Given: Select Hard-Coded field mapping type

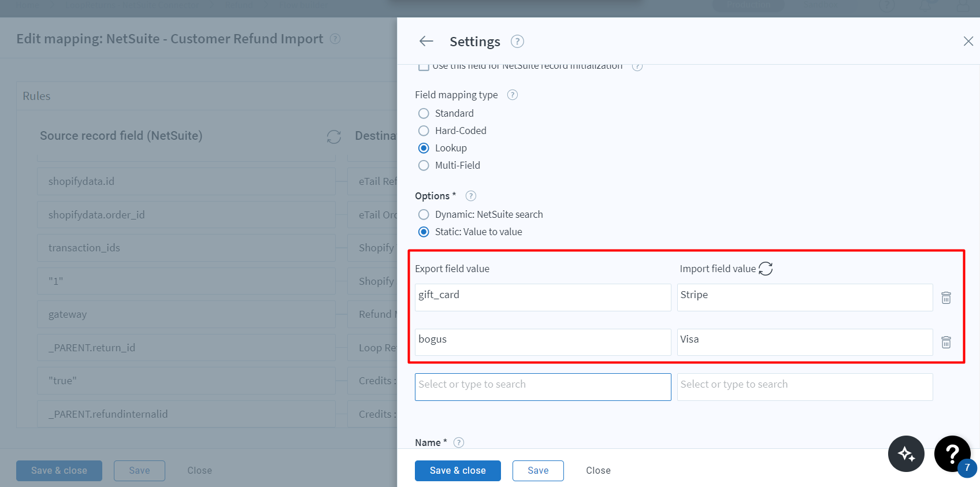Looking at the screenshot, I should pos(424,131).
